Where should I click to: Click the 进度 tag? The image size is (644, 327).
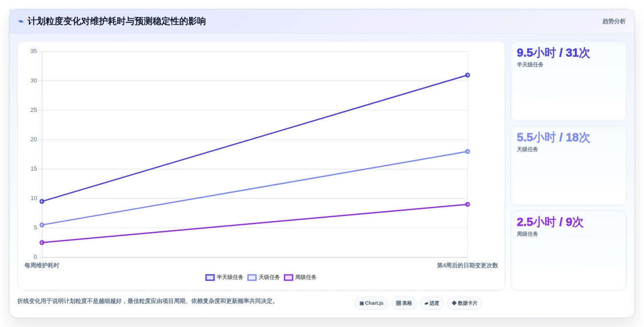[x=432, y=303]
